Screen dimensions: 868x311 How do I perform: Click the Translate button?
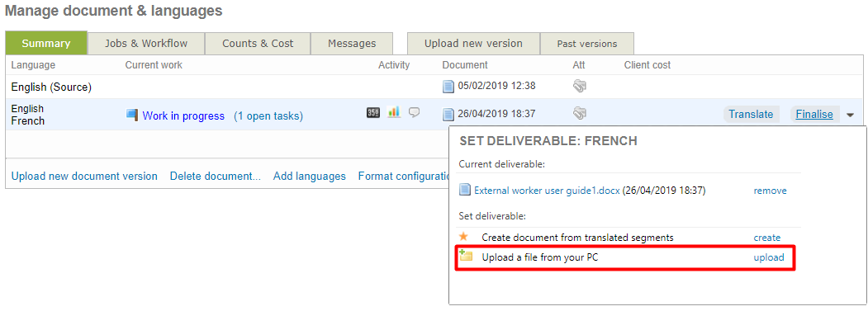(x=751, y=115)
